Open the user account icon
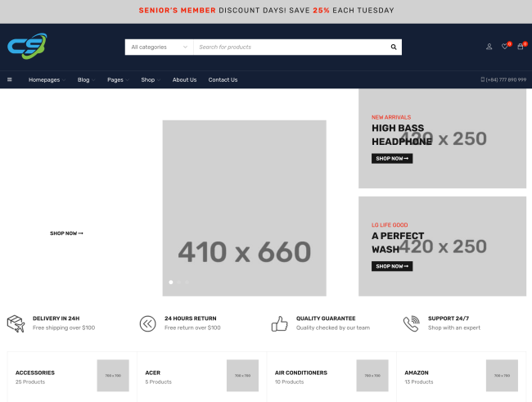 pyautogui.click(x=489, y=47)
